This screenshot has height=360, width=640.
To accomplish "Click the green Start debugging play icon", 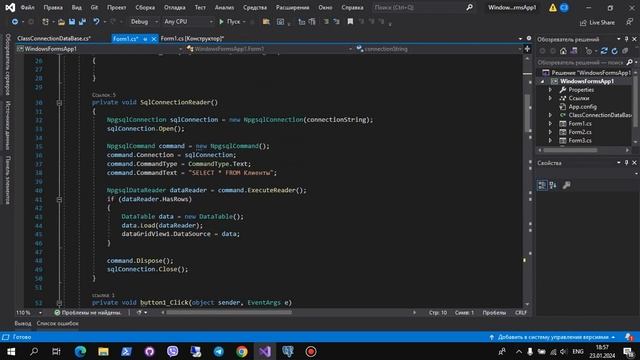I will (x=221, y=22).
